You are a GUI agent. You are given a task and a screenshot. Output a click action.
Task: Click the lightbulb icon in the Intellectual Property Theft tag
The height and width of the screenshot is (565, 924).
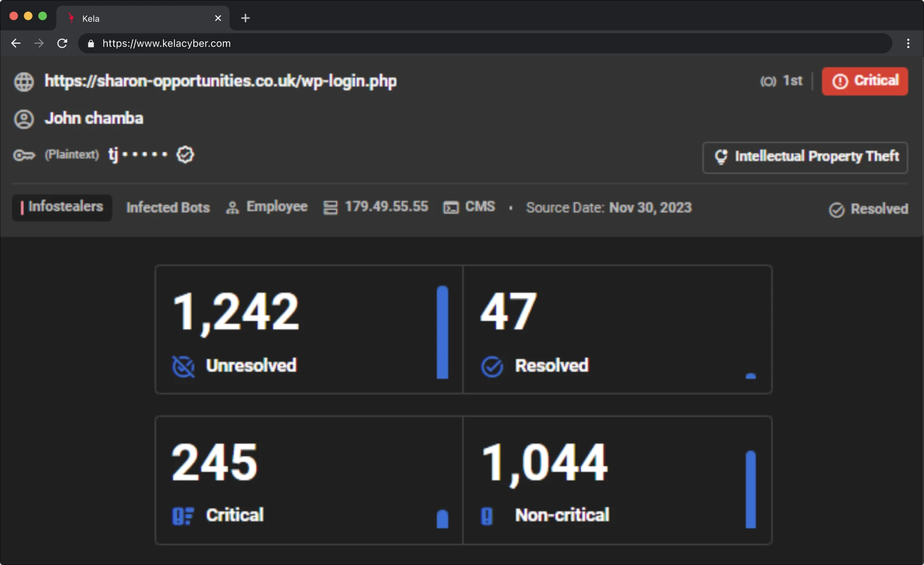point(721,157)
